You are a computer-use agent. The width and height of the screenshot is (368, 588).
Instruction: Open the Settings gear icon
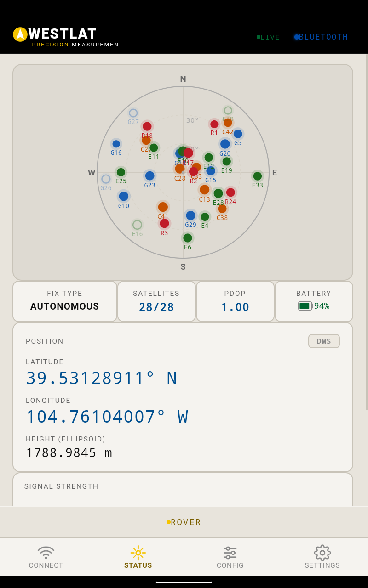click(x=322, y=553)
